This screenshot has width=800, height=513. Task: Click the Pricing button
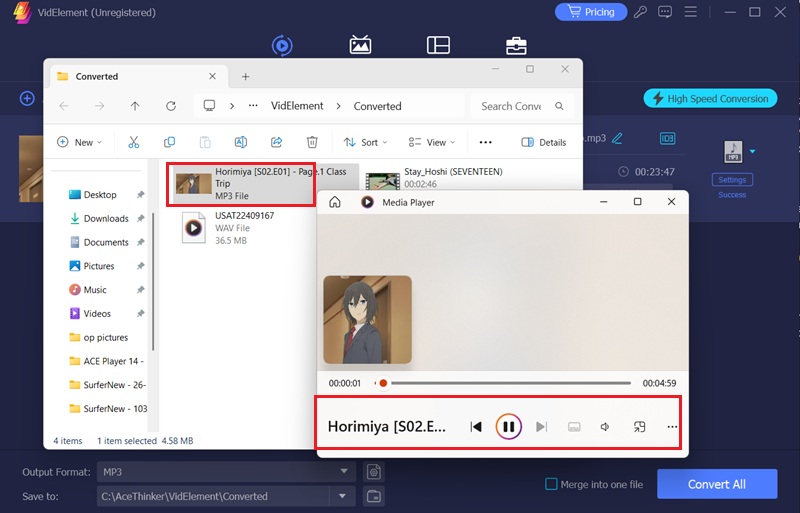point(591,12)
